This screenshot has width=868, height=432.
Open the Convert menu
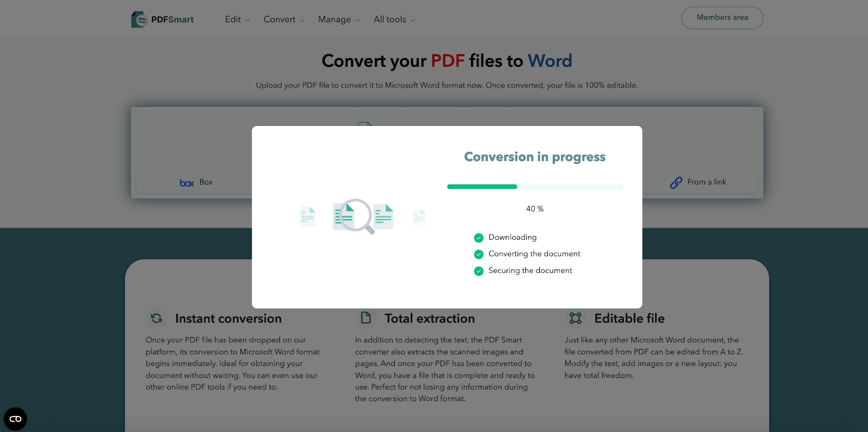coord(284,20)
